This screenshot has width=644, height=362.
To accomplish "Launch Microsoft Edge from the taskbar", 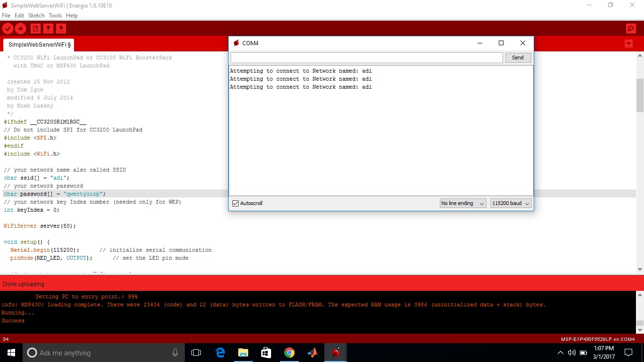I will [220, 353].
